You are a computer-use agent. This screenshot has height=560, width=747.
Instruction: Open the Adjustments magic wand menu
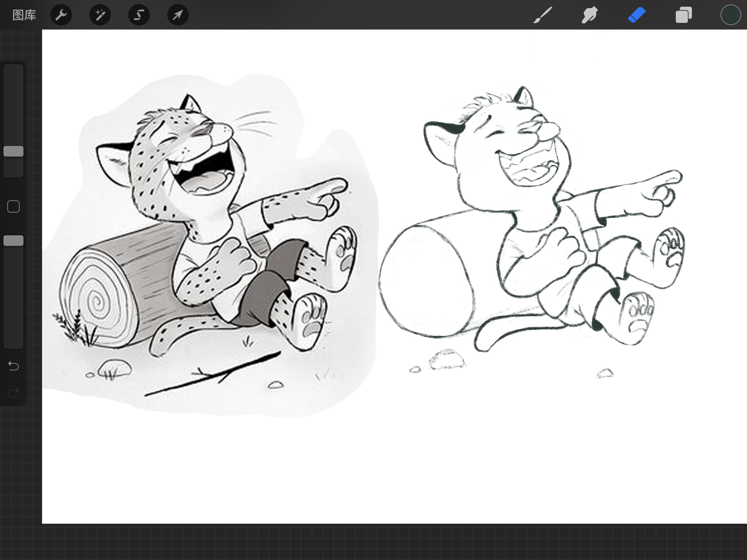pos(100,15)
